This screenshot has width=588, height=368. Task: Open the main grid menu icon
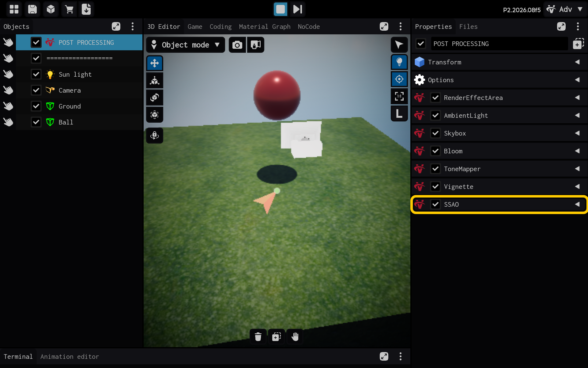click(x=14, y=9)
